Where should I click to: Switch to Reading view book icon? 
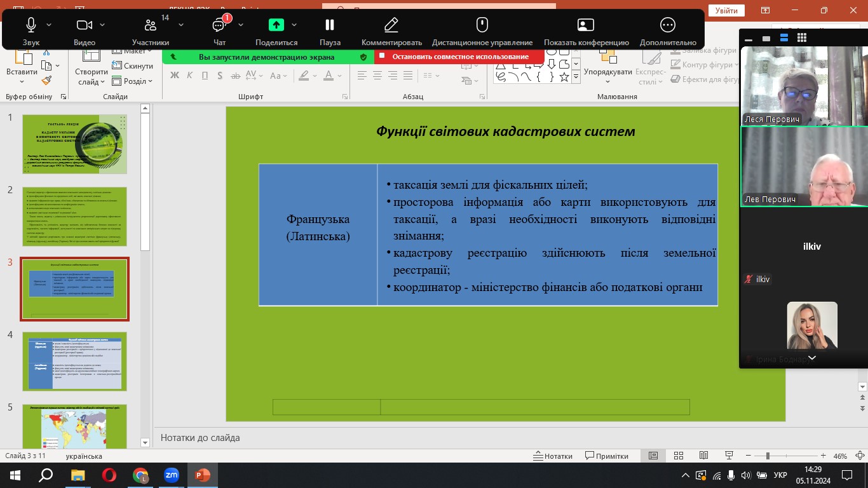tap(703, 456)
